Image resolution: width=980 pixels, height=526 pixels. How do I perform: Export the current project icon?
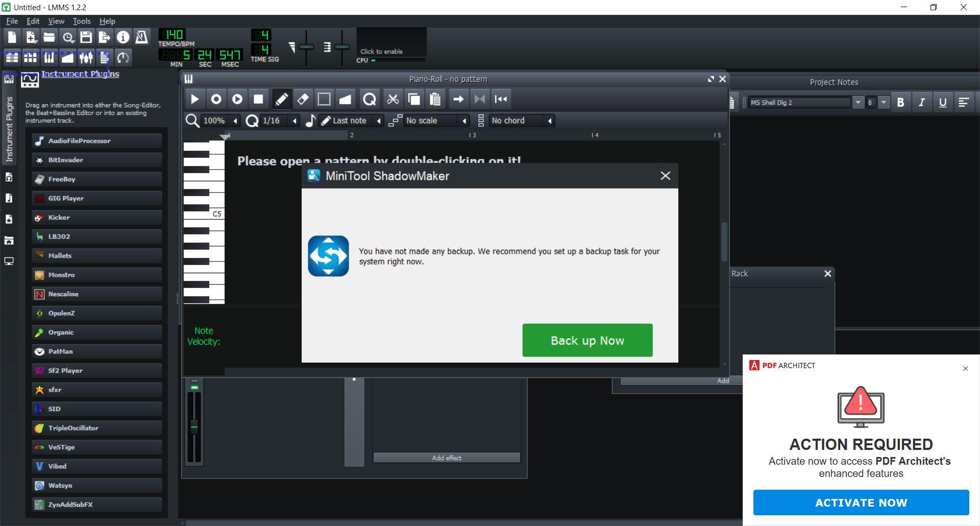coord(105,37)
